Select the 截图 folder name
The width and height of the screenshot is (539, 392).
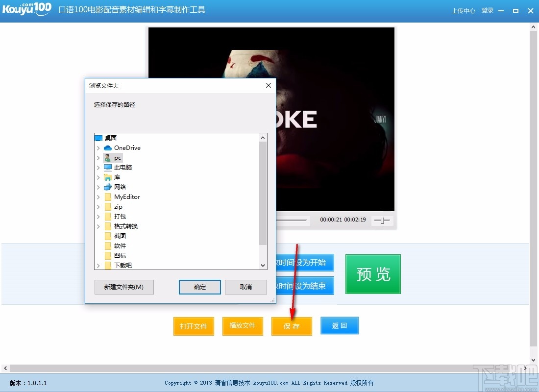pyautogui.click(x=120, y=236)
